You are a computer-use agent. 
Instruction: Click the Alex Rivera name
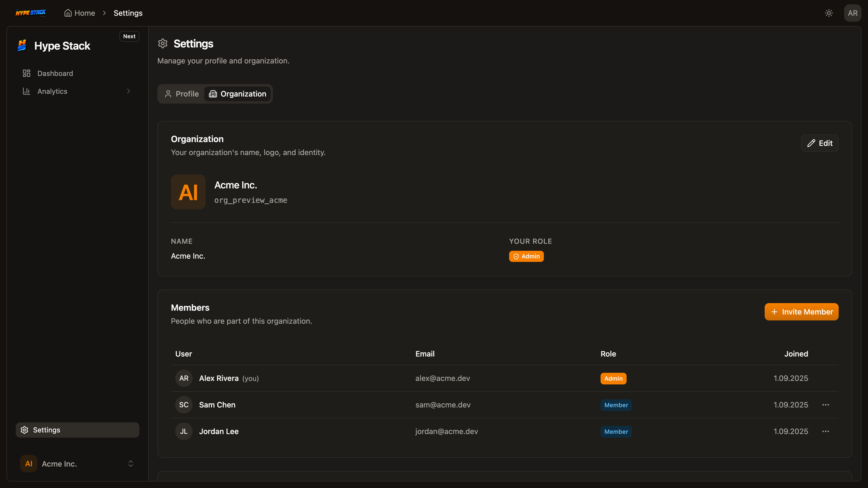[219, 378]
